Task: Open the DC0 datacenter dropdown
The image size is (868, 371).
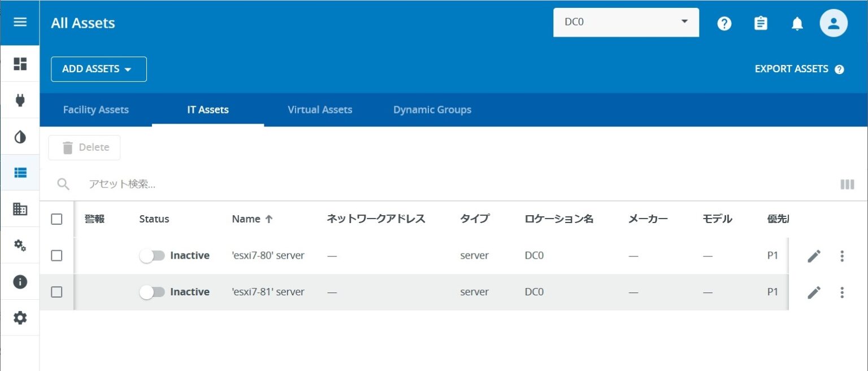Action: (626, 22)
